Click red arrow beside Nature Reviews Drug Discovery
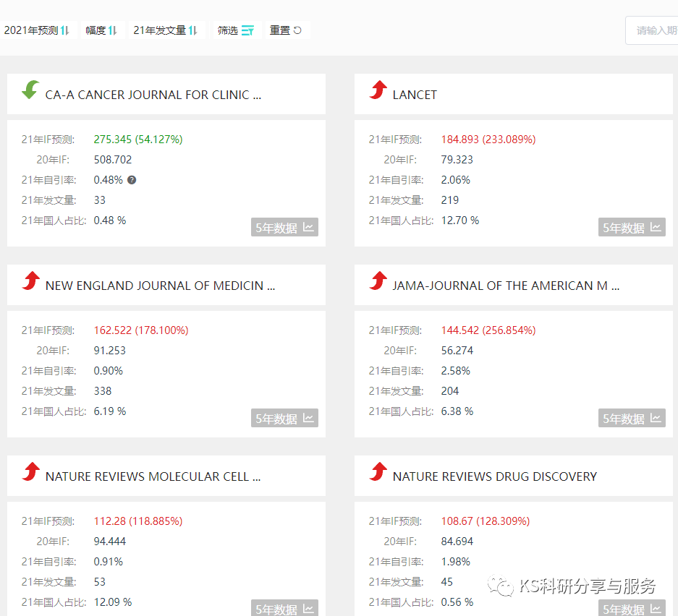 point(378,471)
